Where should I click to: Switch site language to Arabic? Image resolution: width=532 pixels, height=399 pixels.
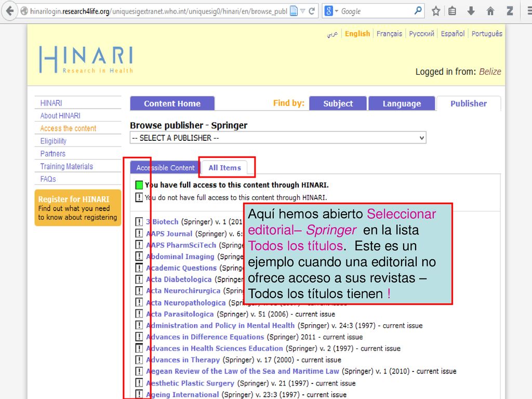332,34
